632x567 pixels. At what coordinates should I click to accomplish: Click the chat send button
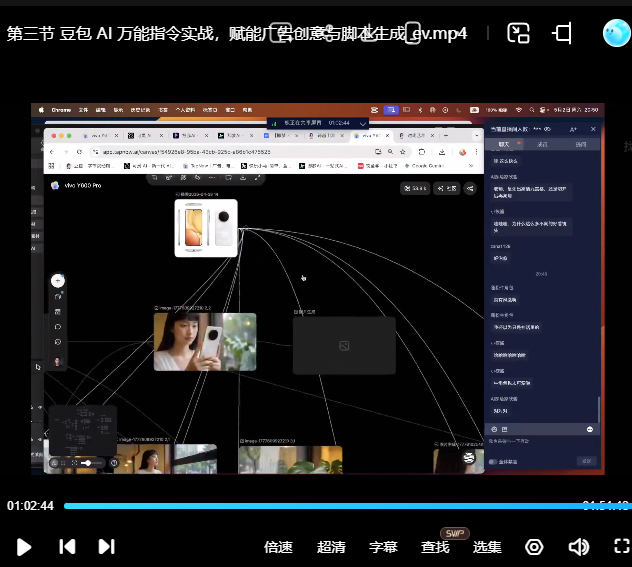(586, 461)
